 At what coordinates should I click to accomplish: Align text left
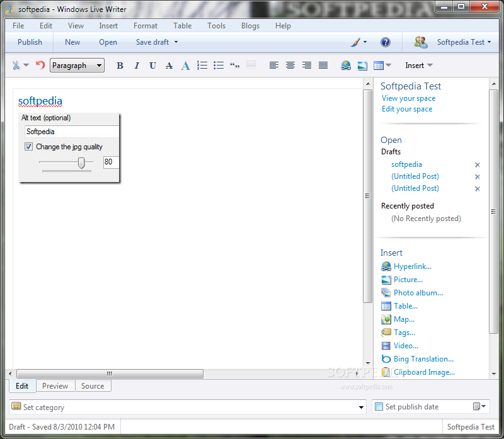coord(274,66)
